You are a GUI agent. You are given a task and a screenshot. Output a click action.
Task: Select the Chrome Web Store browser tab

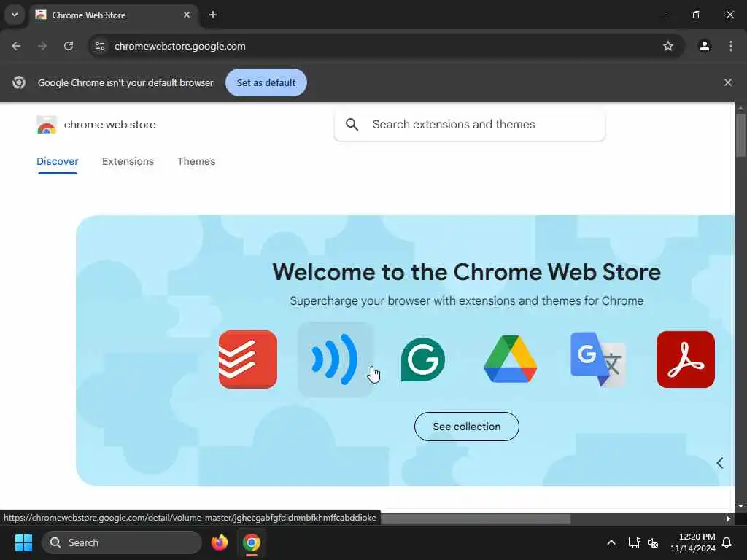[x=114, y=15]
